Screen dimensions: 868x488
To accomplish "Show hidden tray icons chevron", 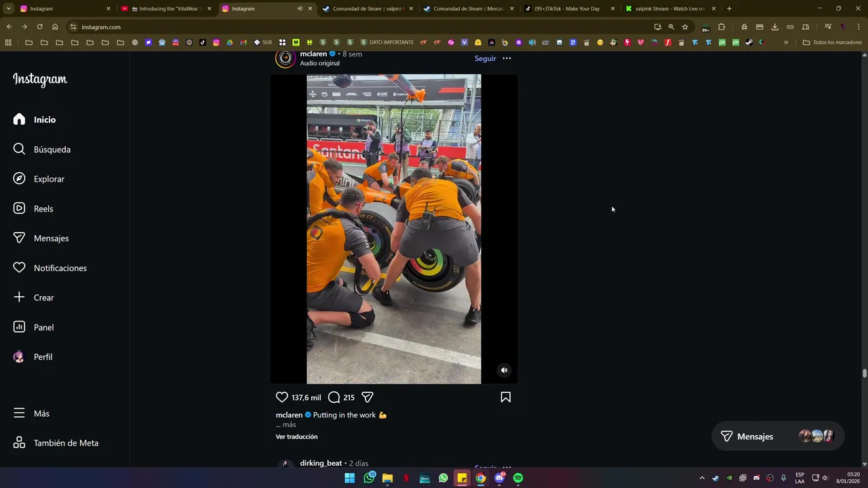I will click(x=702, y=478).
